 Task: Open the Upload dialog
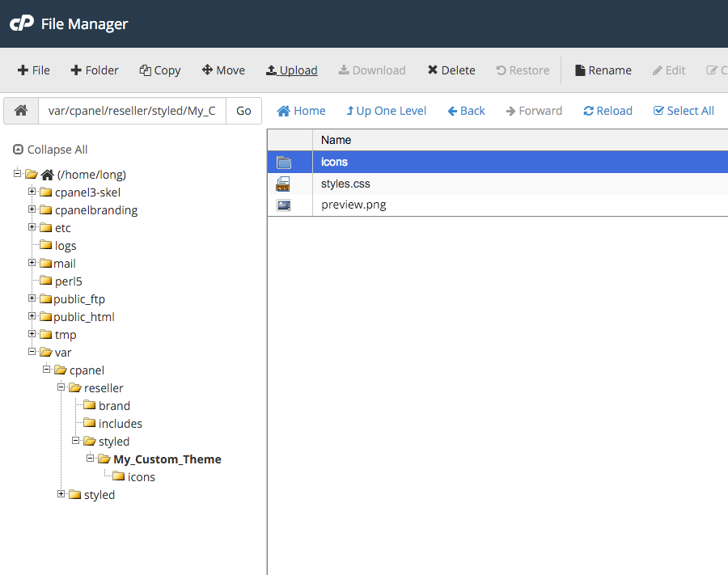pyautogui.click(x=291, y=70)
